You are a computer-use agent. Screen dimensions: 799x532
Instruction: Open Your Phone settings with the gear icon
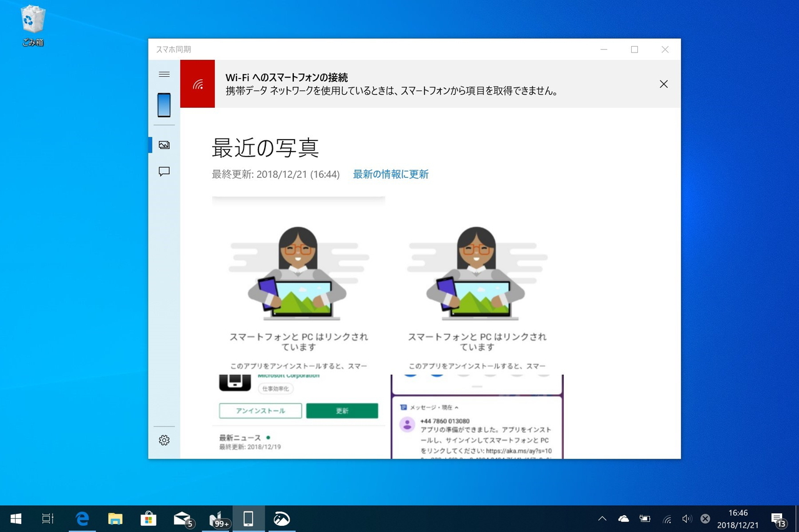pos(164,440)
